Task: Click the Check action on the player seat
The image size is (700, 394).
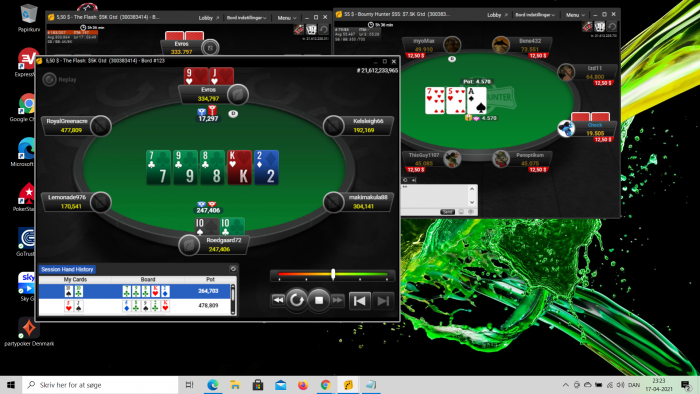Action: pos(595,125)
